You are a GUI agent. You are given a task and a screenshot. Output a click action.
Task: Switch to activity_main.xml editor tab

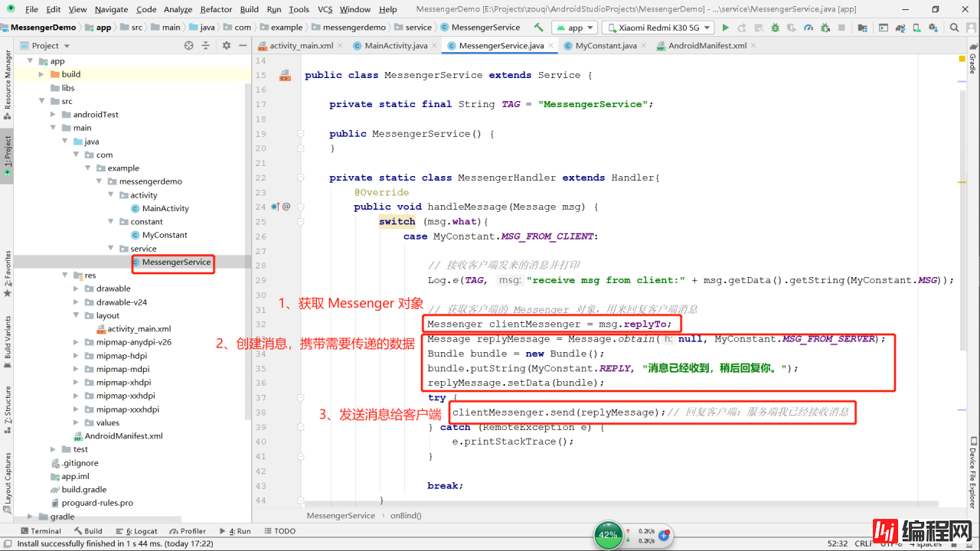[x=301, y=46]
